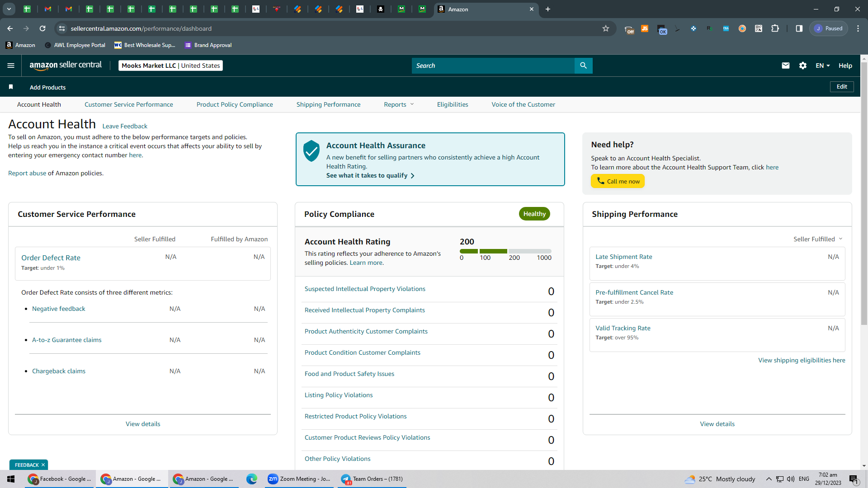Viewport: 868px width, 488px height.
Task: Expand See what it takes to qualify
Action: click(x=370, y=175)
